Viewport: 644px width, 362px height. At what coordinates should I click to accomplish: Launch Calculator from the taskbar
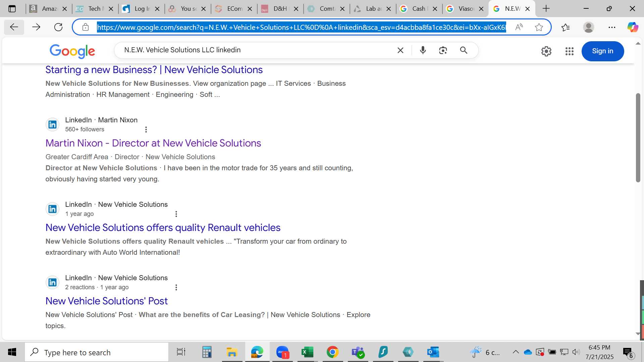(207, 352)
